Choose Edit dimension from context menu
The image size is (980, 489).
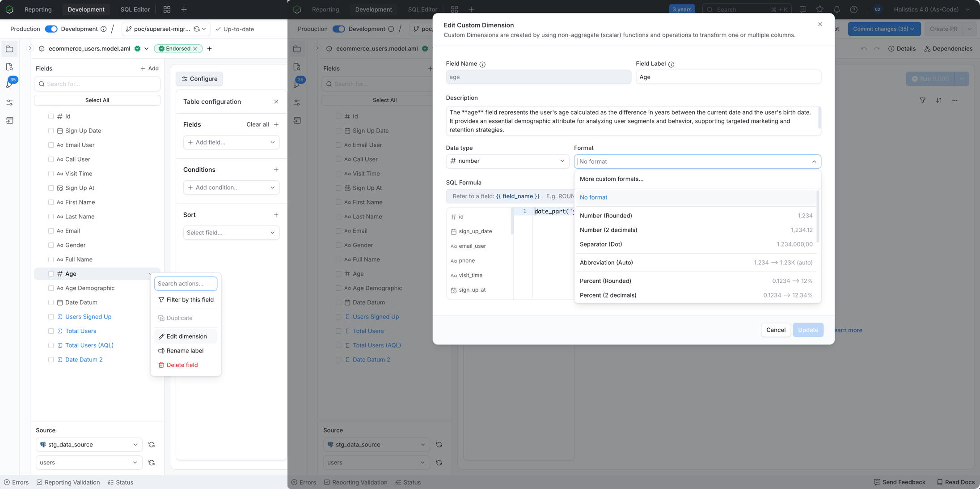tap(186, 336)
